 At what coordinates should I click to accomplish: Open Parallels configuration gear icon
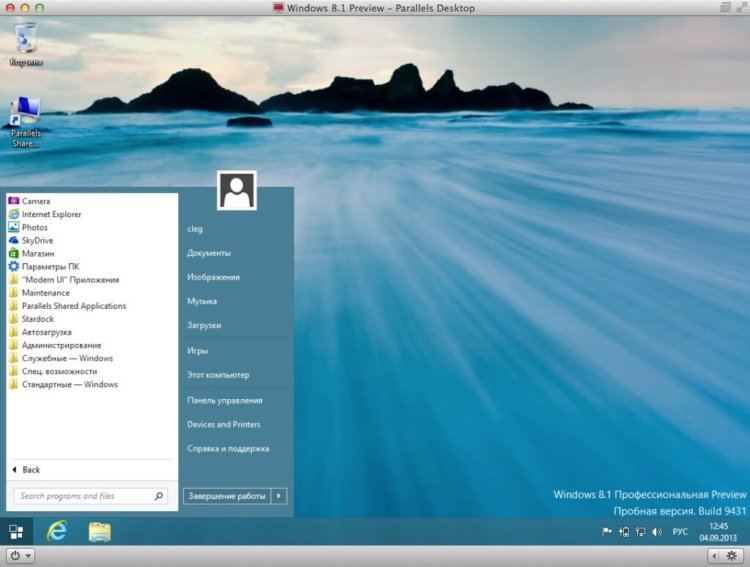(x=731, y=556)
